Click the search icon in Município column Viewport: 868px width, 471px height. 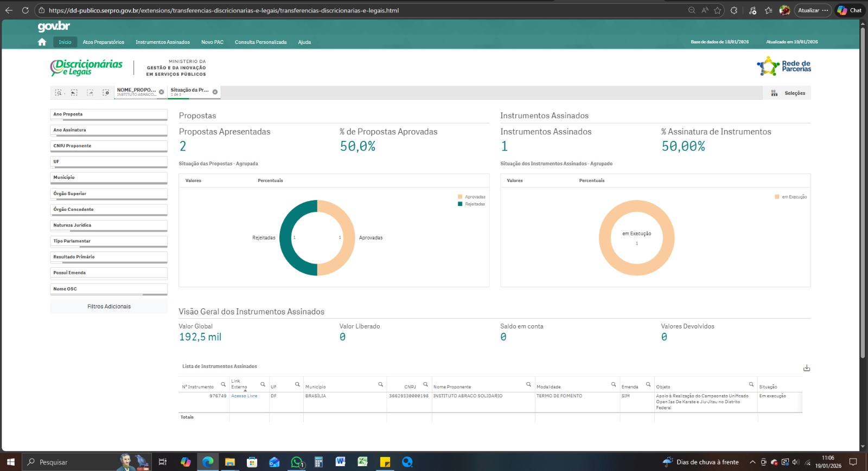click(380, 384)
